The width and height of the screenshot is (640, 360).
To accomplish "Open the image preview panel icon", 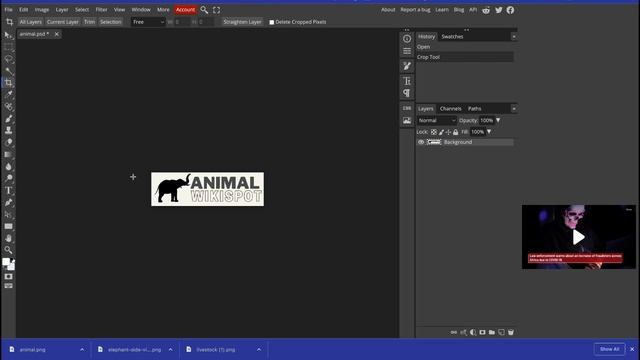I will click(x=407, y=120).
